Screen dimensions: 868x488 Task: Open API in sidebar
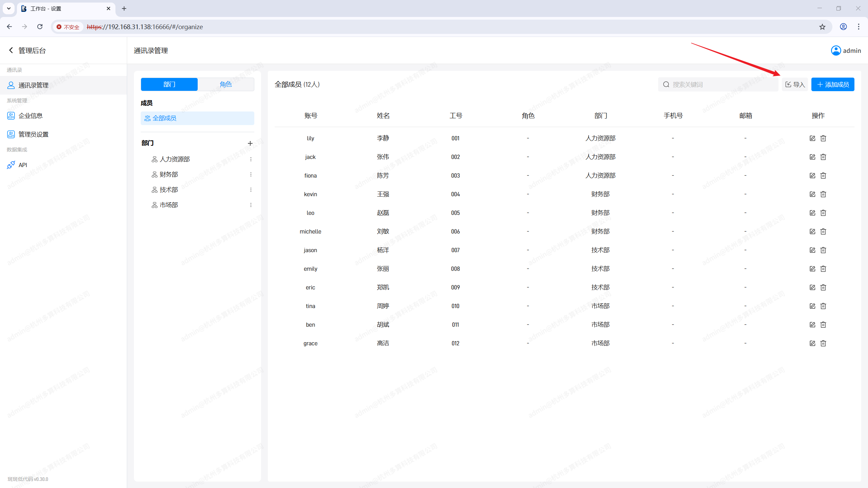tap(23, 165)
